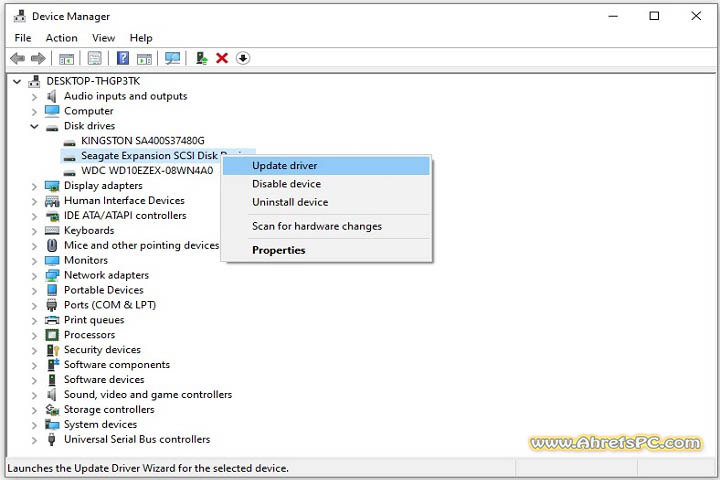Click the KINGSTON SA400S37480G drive icon
The image size is (720, 480).
tap(69, 142)
